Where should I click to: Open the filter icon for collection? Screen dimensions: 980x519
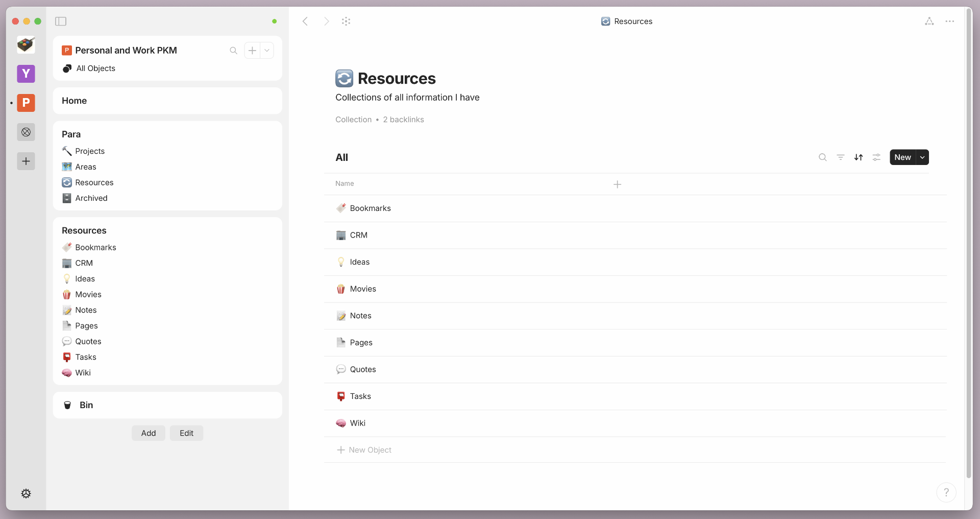tap(841, 157)
